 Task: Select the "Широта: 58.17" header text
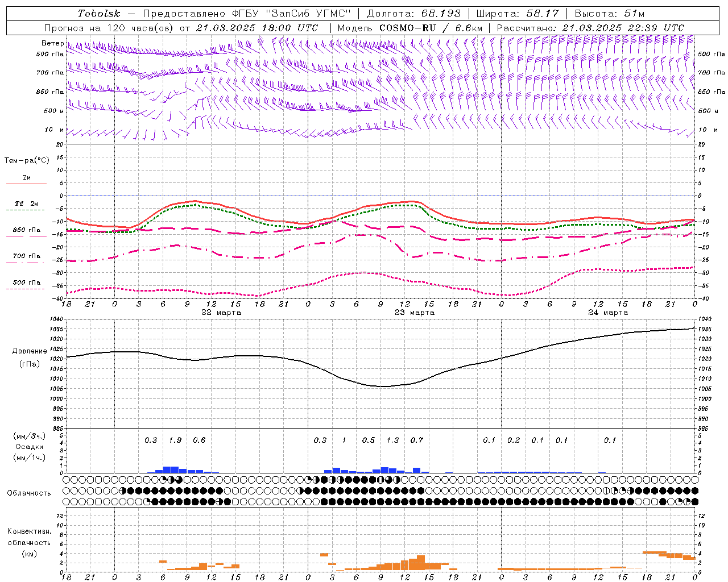tap(518, 14)
